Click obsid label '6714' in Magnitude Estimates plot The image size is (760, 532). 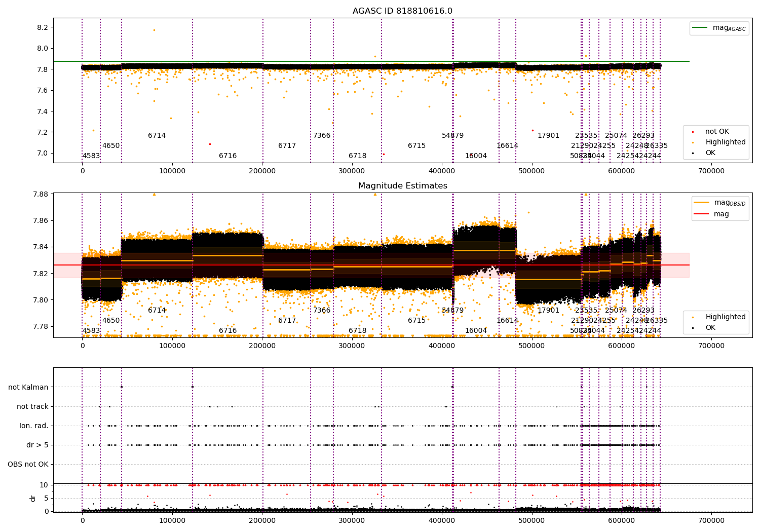click(157, 311)
